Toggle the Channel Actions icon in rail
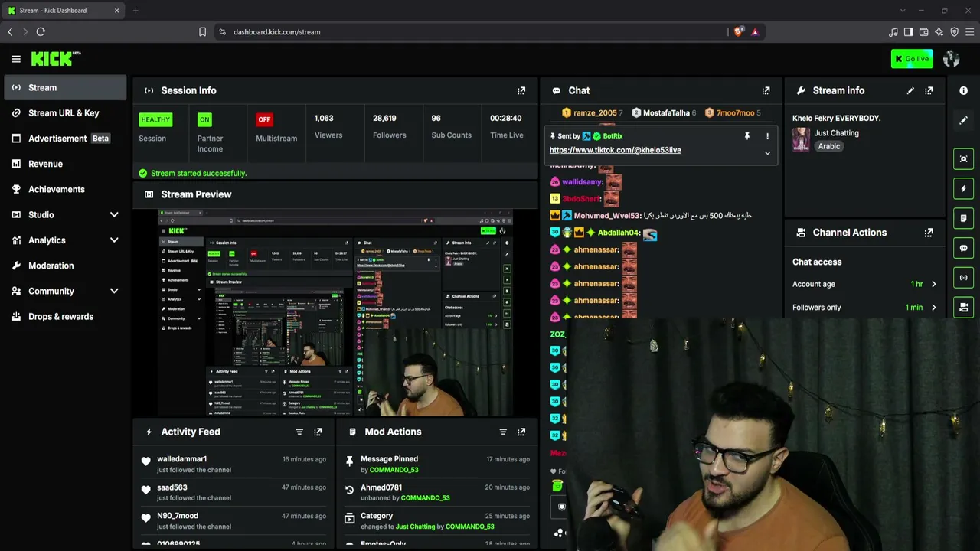This screenshot has width=980, height=551. [x=964, y=308]
